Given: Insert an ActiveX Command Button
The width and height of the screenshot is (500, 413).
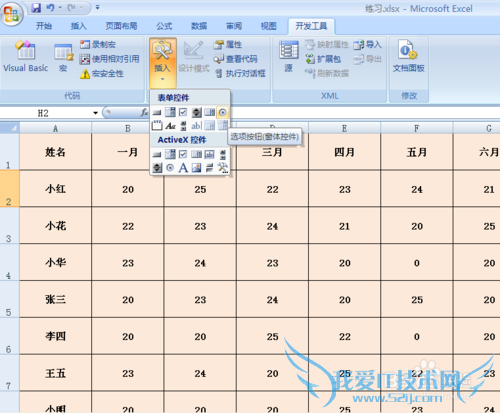Looking at the screenshot, I should 157,154.
